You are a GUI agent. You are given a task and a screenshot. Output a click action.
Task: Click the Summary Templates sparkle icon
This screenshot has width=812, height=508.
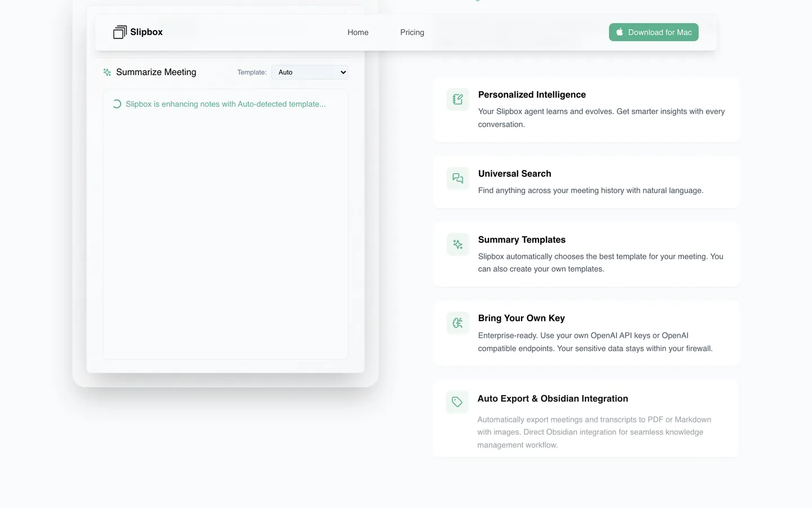click(458, 244)
